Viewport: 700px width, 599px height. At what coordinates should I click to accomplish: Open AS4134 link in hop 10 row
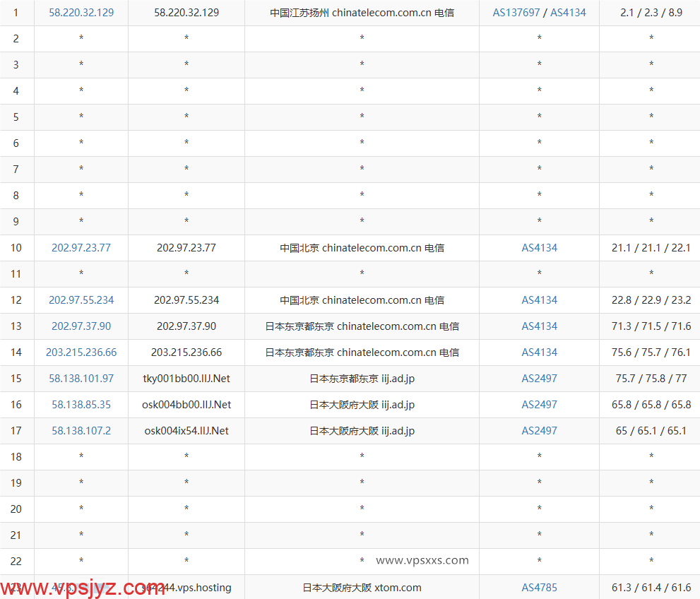coord(539,248)
